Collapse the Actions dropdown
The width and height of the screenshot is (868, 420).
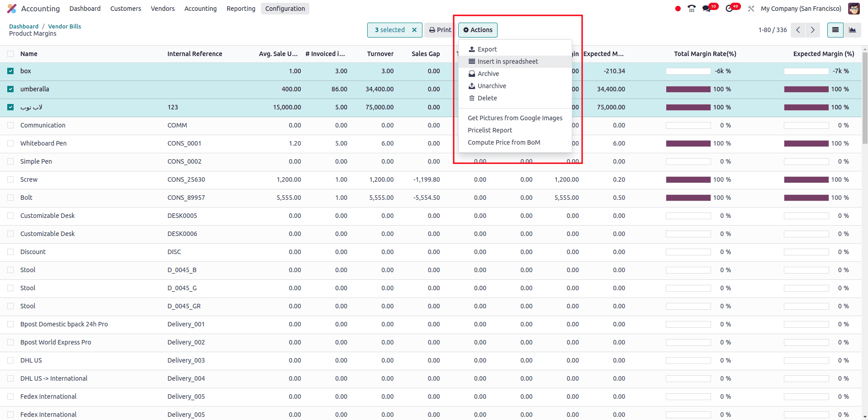point(478,30)
